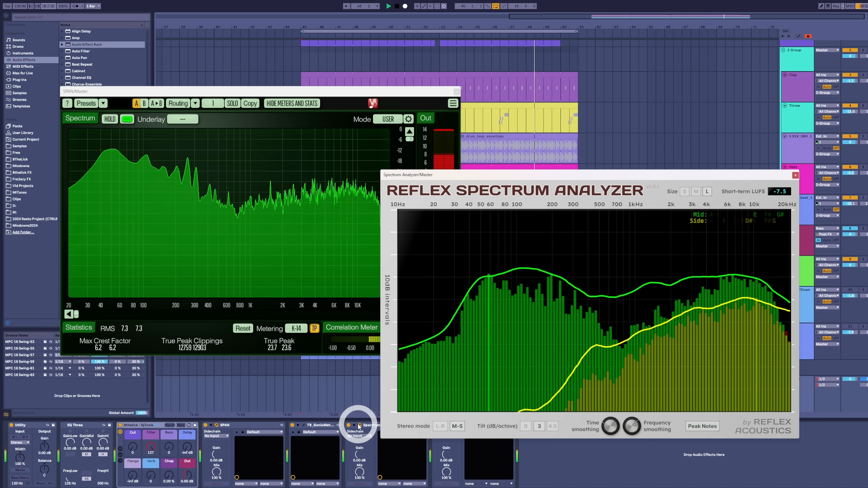Image resolution: width=868 pixels, height=488 pixels.
Task: Click the browser search field
Action: [81, 17]
